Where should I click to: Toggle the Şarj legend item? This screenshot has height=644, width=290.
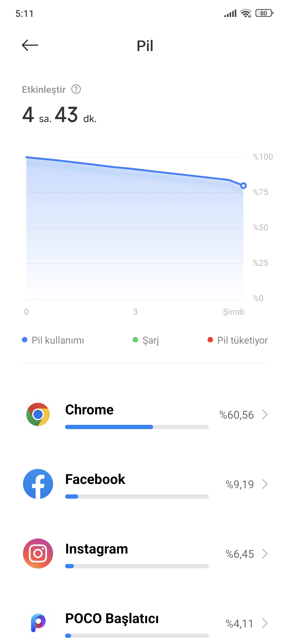click(146, 340)
